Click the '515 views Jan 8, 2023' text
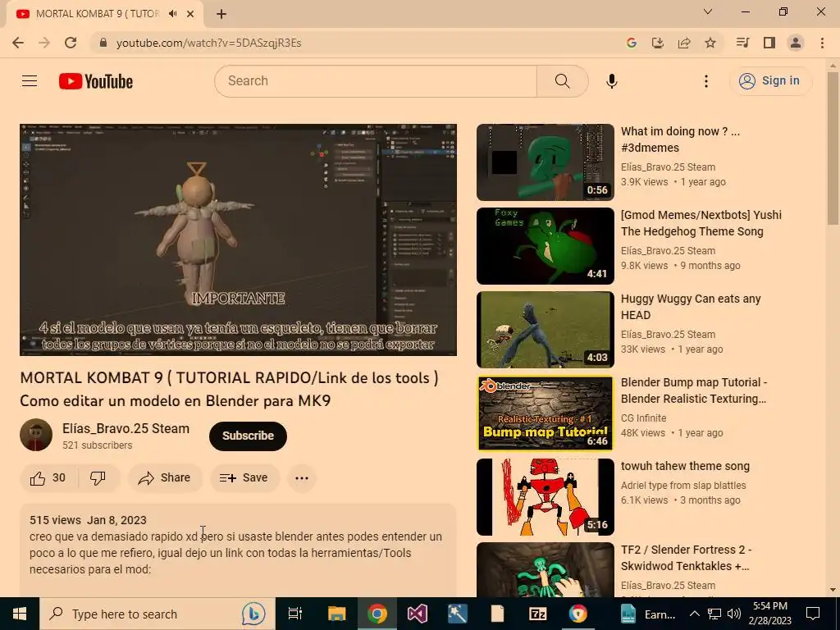 point(88,520)
